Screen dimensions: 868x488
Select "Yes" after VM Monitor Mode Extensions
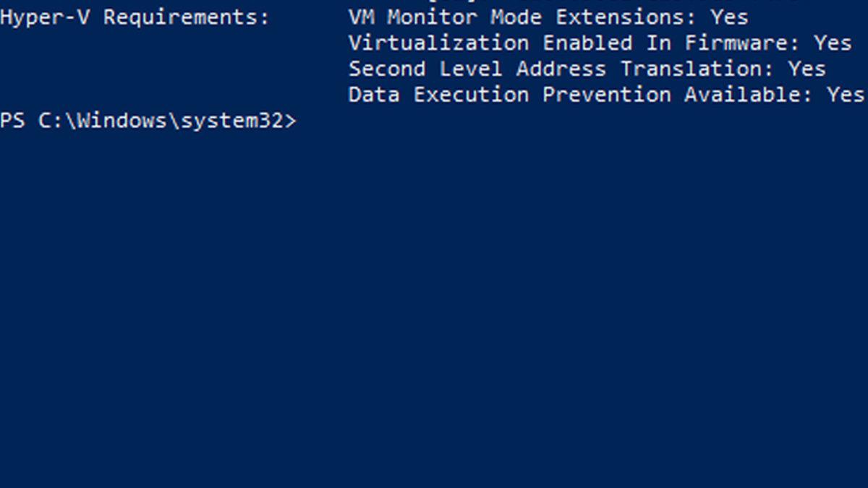[x=729, y=17]
